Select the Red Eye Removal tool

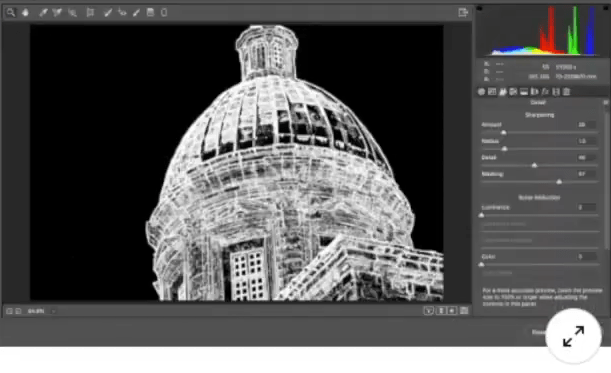coord(122,12)
